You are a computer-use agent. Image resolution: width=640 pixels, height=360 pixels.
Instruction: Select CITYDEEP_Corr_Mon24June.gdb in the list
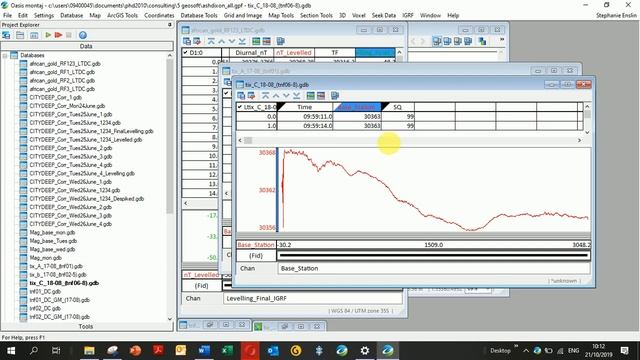tap(67, 106)
